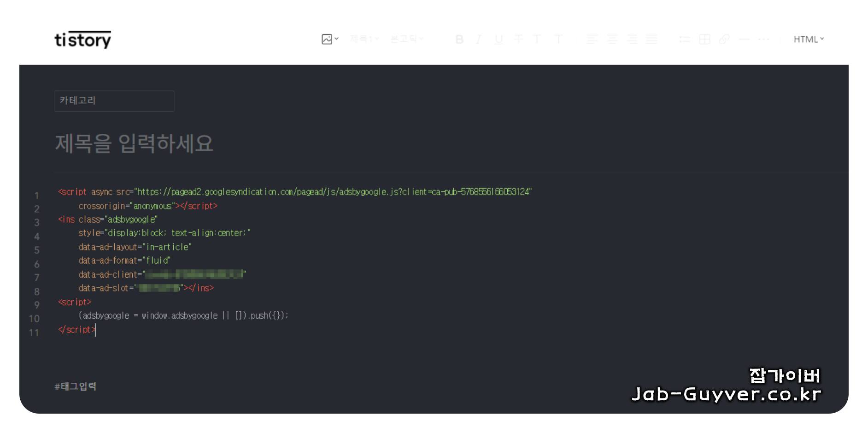This screenshot has height=433, width=868.
Task: Click the data-ad-client code line
Action: (x=162, y=274)
